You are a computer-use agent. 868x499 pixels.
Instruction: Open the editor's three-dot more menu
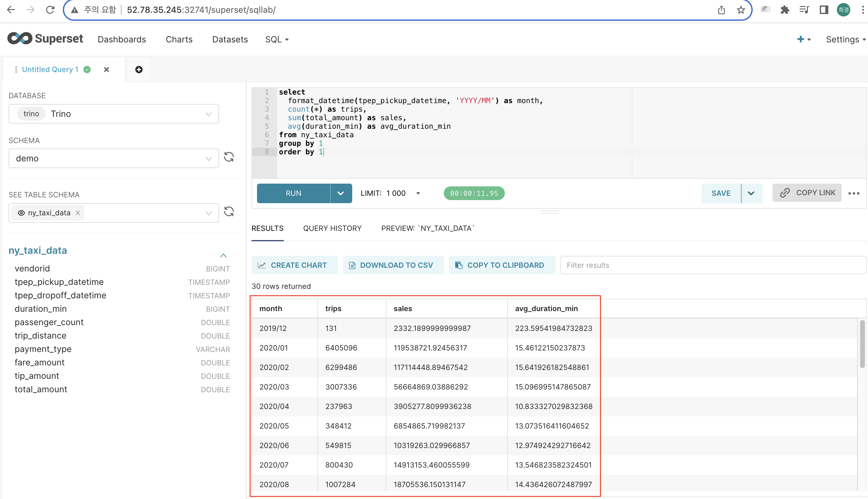854,193
